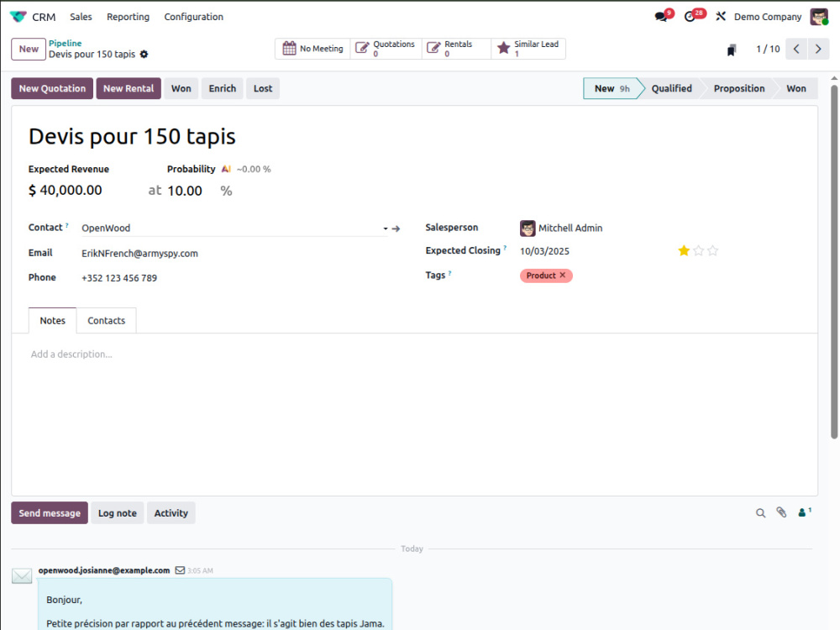Open Rentals smart button
Screen dimensions: 840x630
456,48
